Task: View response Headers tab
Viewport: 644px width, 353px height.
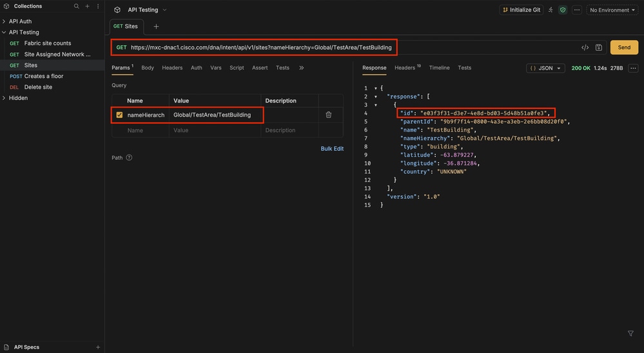Action: 407,68
